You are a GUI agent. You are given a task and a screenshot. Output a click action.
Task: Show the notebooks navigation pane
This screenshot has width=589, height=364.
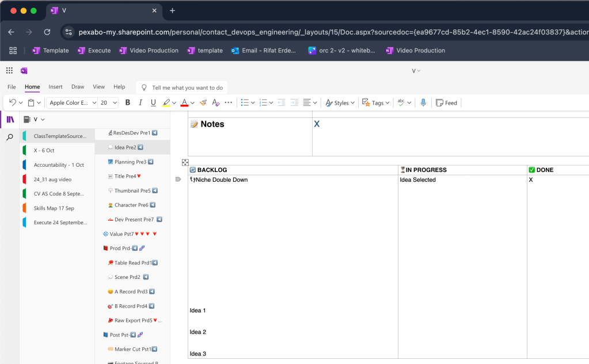point(10,120)
